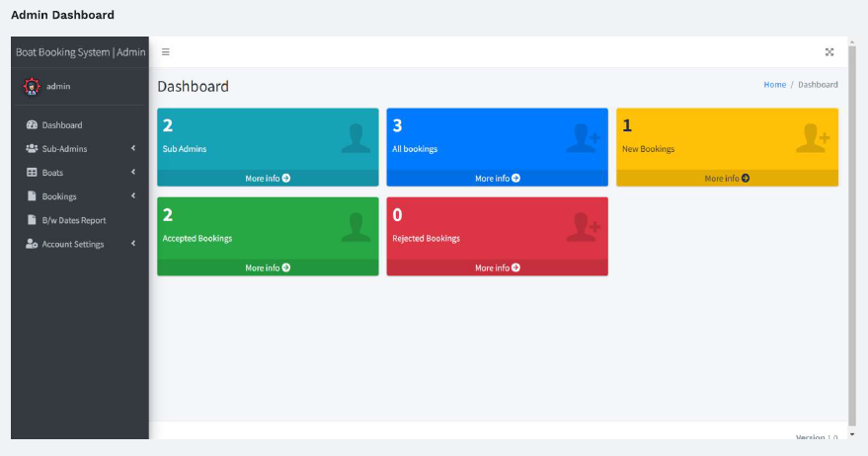
Task: Open the Bookings menu item
Action: point(80,196)
